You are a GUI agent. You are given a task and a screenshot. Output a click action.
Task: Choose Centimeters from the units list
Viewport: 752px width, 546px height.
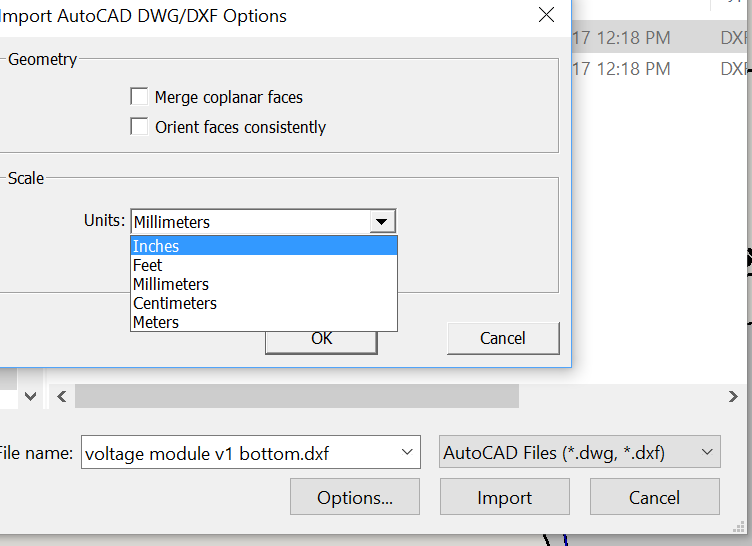pyautogui.click(x=264, y=303)
